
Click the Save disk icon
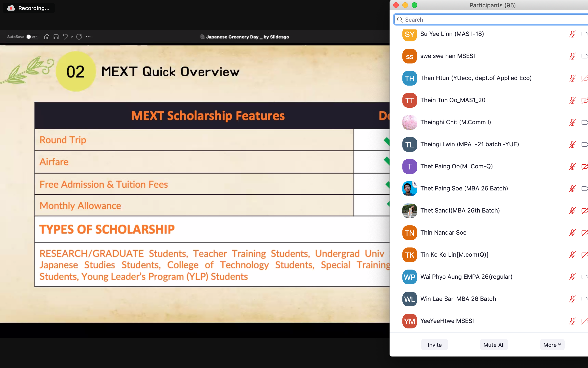click(56, 37)
